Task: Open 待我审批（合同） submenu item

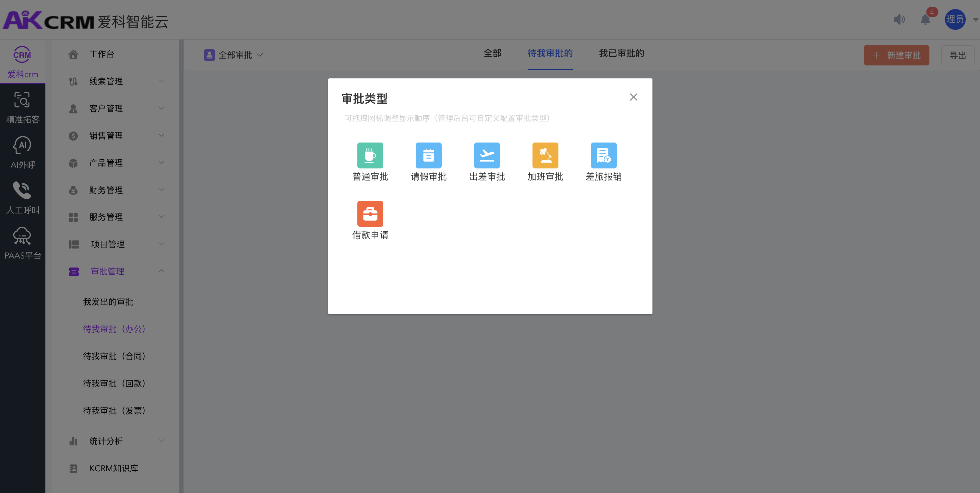Action: pos(114,356)
